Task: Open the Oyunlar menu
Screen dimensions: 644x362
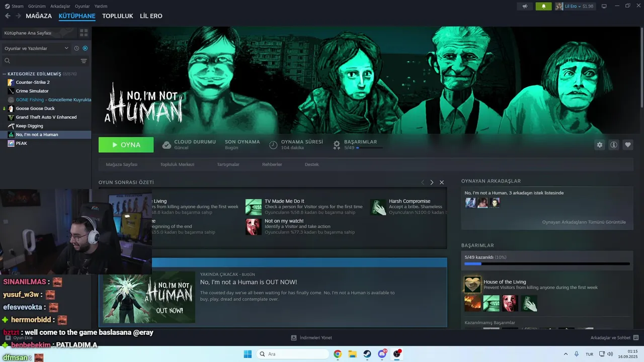Action: [x=82, y=6]
